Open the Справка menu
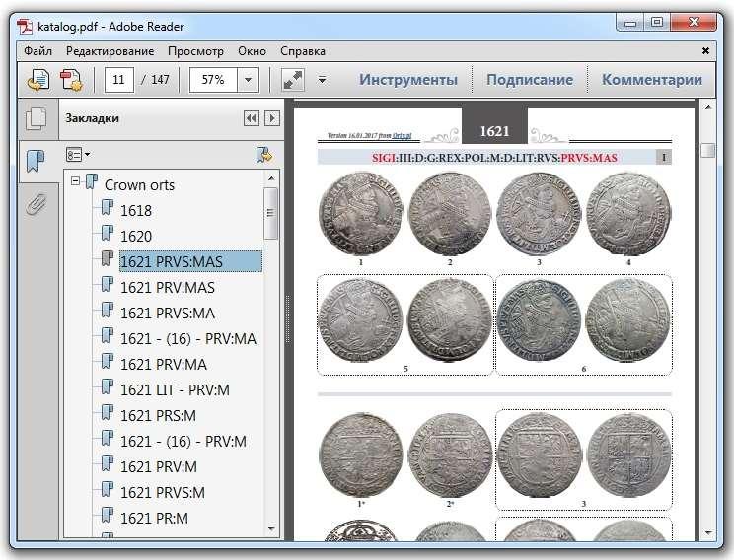 [x=303, y=51]
